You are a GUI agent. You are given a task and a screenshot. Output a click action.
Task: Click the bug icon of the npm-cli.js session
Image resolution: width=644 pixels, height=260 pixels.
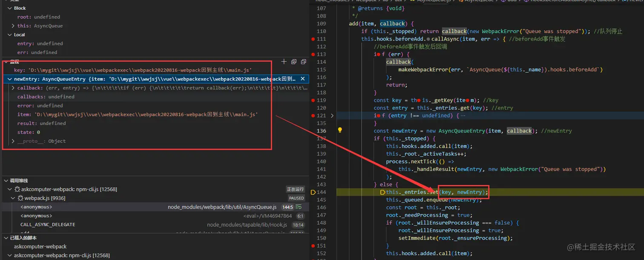pyautogui.click(x=17, y=189)
